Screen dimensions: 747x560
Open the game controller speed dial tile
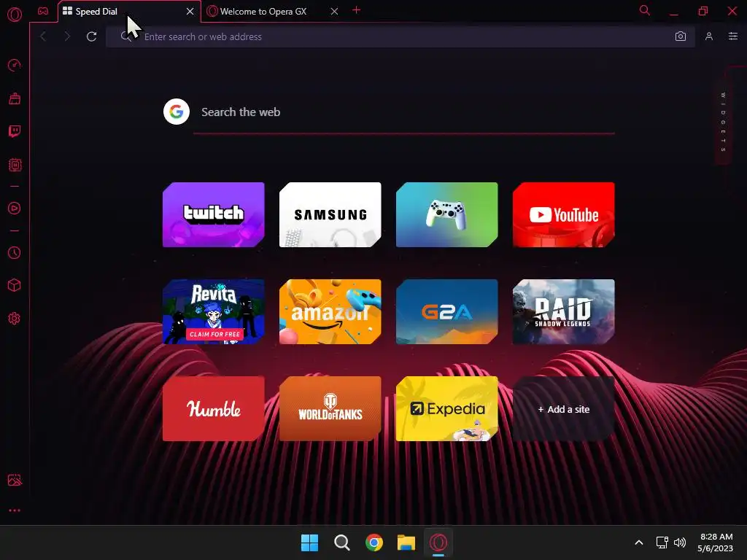[447, 215]
